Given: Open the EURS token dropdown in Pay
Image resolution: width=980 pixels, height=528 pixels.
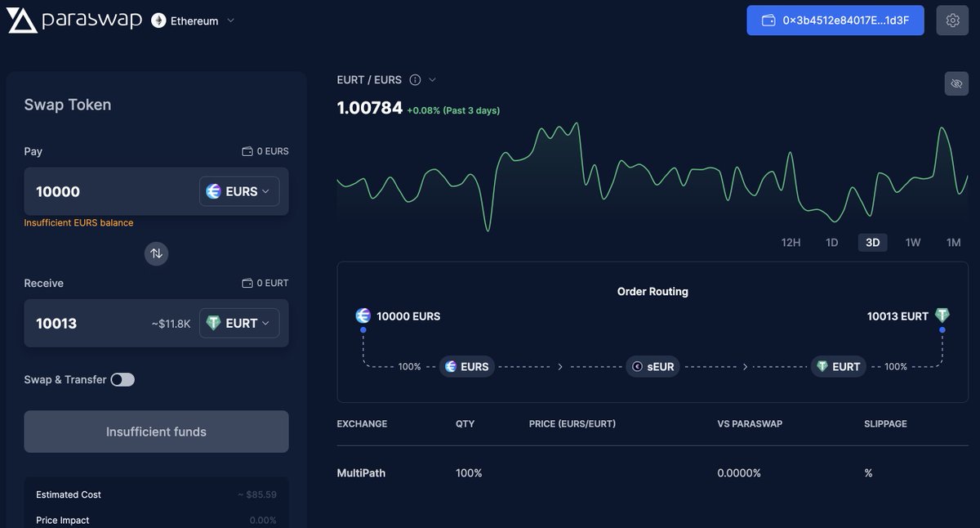Looking at the screenshot, I should (239, 191).
